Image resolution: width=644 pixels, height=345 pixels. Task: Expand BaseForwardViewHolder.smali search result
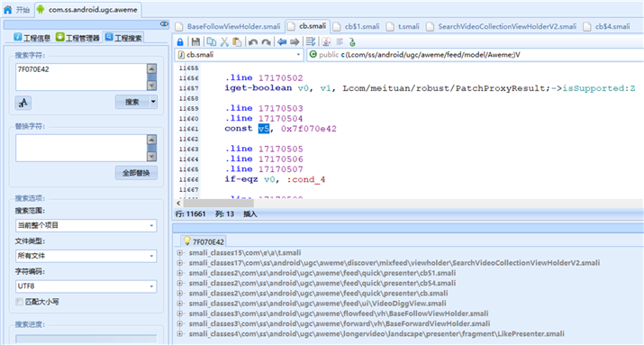click(x=180, y=323)
